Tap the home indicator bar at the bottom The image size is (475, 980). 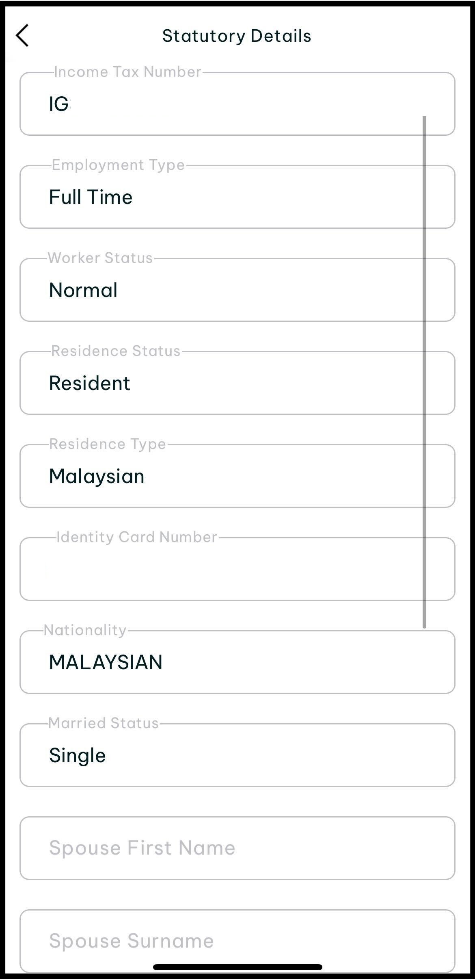tap(237, 967)
